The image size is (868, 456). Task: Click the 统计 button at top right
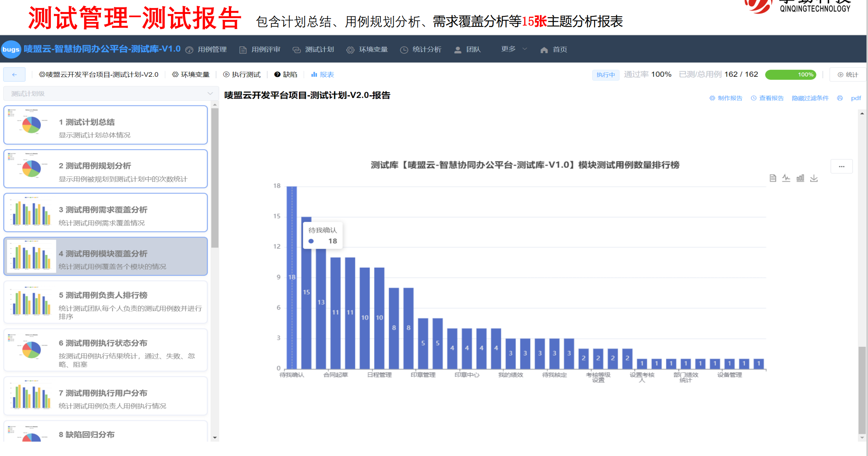848,74
